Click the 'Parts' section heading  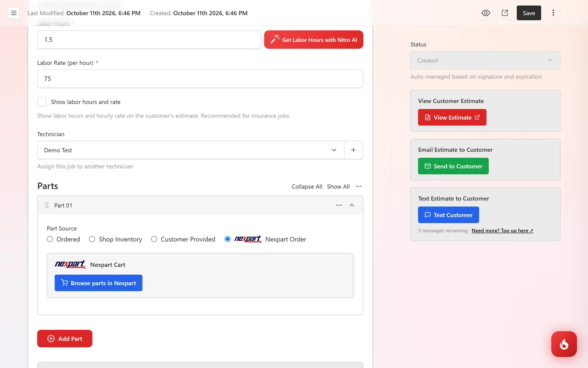(48, 186)
